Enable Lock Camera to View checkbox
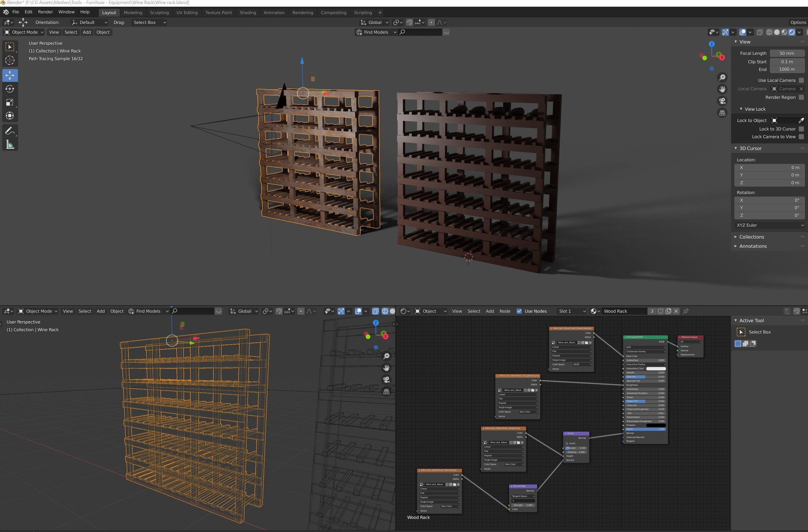Image resolution: width=808 pixels, height=532 pixels. tap(801, 137)
